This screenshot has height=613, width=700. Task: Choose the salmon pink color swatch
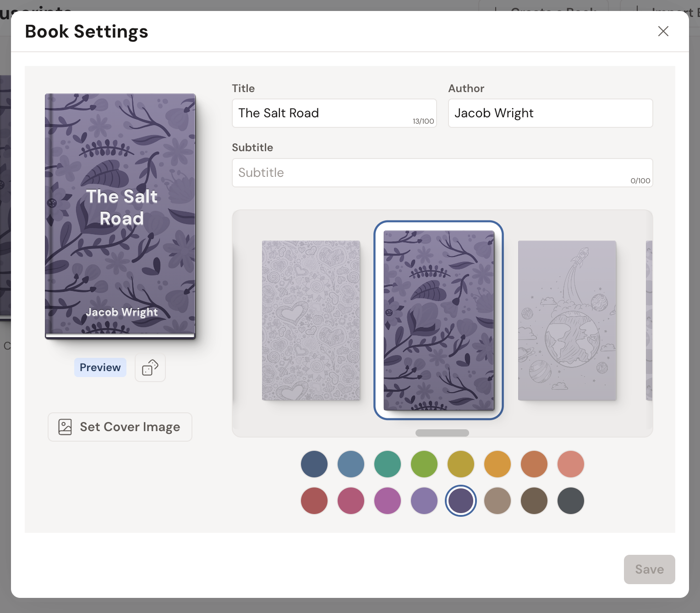point(571,464)
